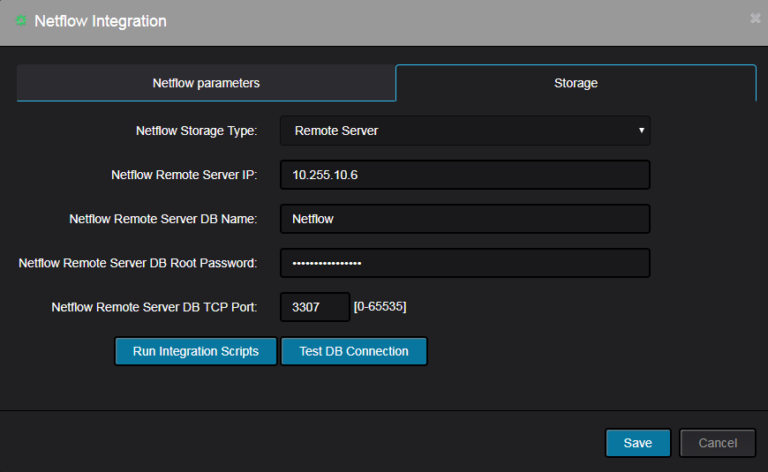Click the [0-65535] port range hint
The image size is (768, 472).
click(x=380, y=307)
